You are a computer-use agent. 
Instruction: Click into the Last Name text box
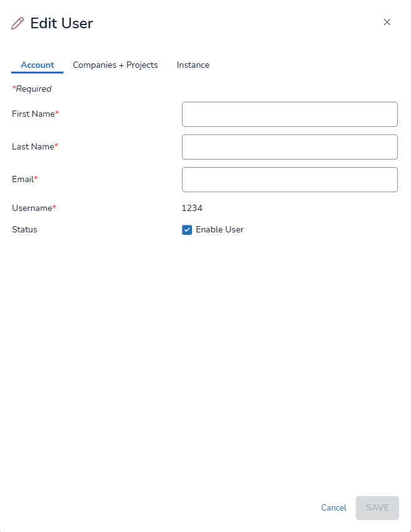click(289, 147)
